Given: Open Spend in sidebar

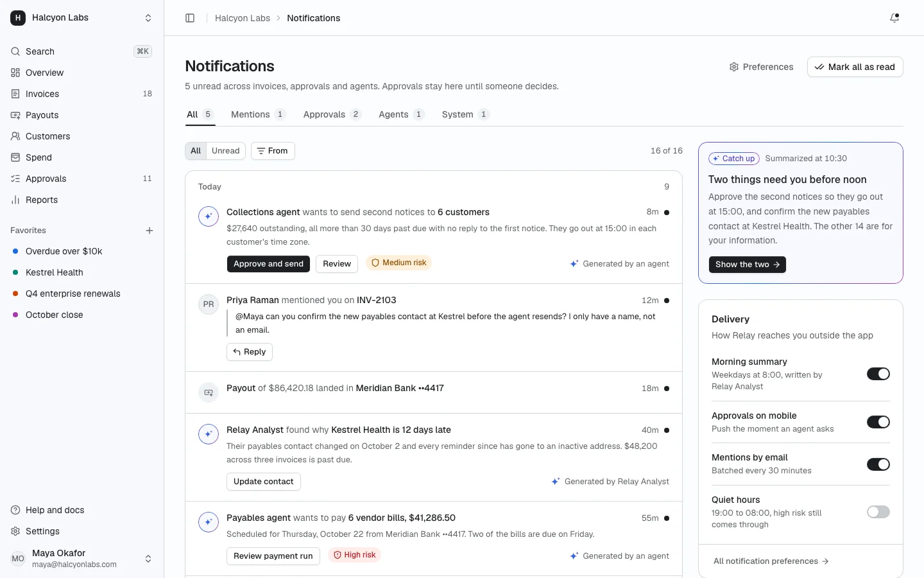Looking at the screenshot, I should 82,157.
